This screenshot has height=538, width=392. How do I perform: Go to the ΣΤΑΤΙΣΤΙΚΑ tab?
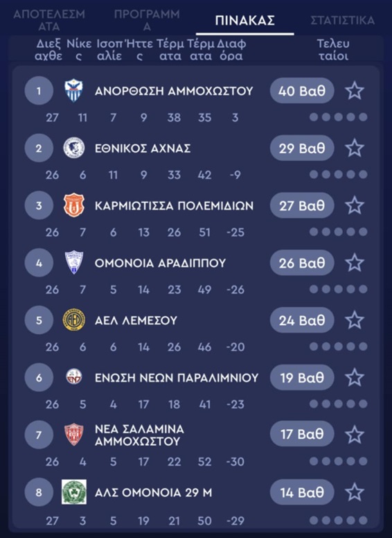(x=343, y=20)
